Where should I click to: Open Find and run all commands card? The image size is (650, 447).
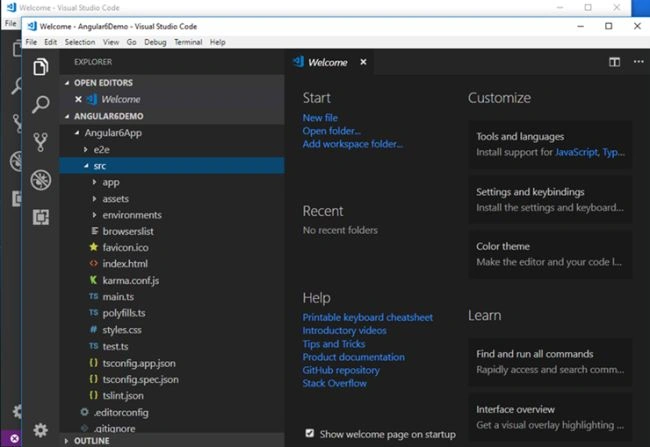[550, 362]
